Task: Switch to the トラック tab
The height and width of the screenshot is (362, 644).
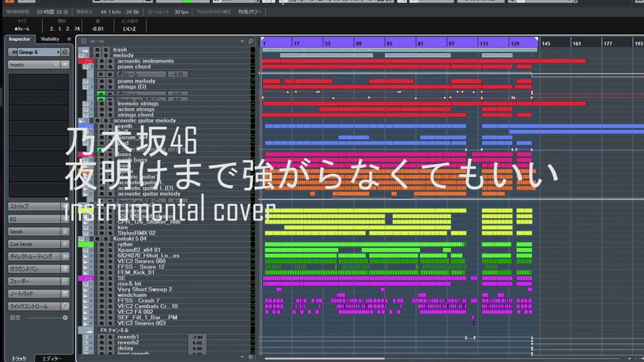Action: click(x=19, y=358)
